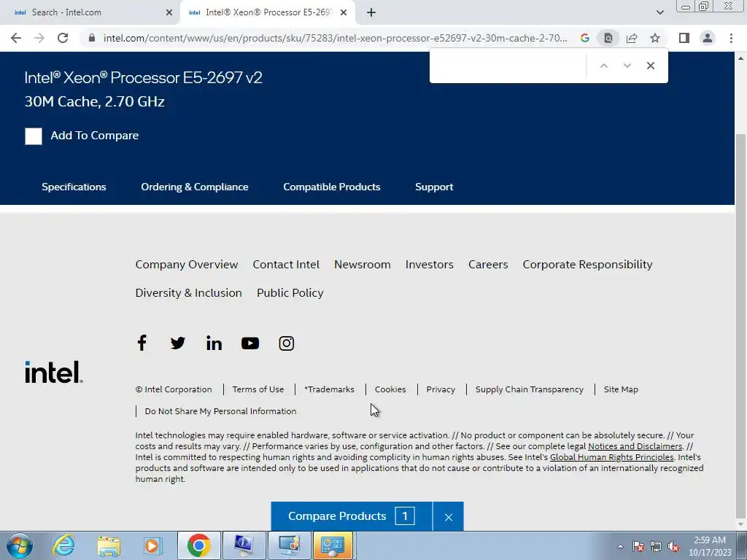Click the Chrome taskbar icon
Image resolution: width=747 pixels, height=560 pixels.
click(199, 545)
